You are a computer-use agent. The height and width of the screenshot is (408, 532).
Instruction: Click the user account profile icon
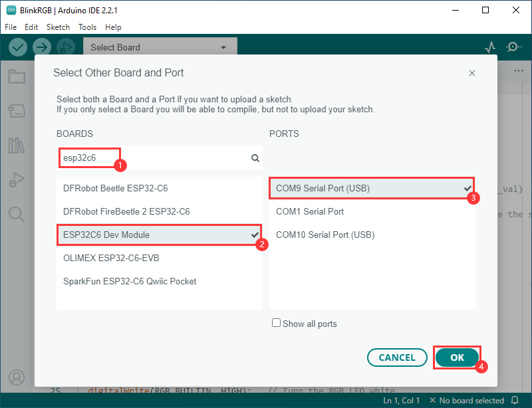[x=17, y=377]
